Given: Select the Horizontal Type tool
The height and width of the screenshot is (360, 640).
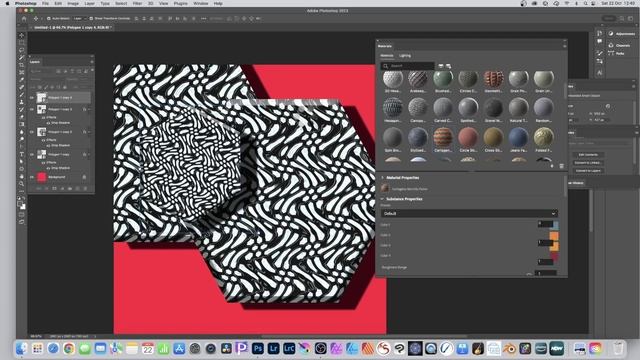Looking at the screenshot, I should [x=22, y=154].
